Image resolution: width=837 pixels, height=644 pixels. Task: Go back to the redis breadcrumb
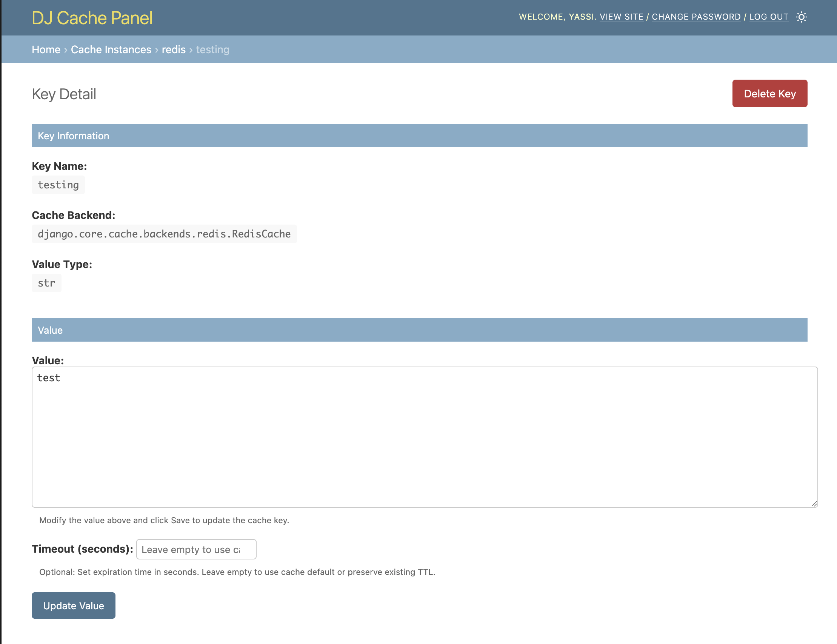tap(173, 49)
